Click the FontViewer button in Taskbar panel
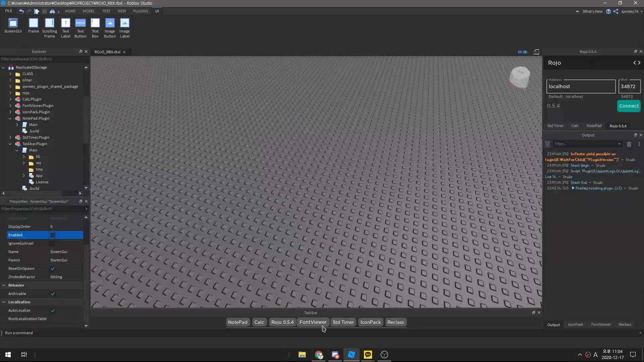 (313, 322)
